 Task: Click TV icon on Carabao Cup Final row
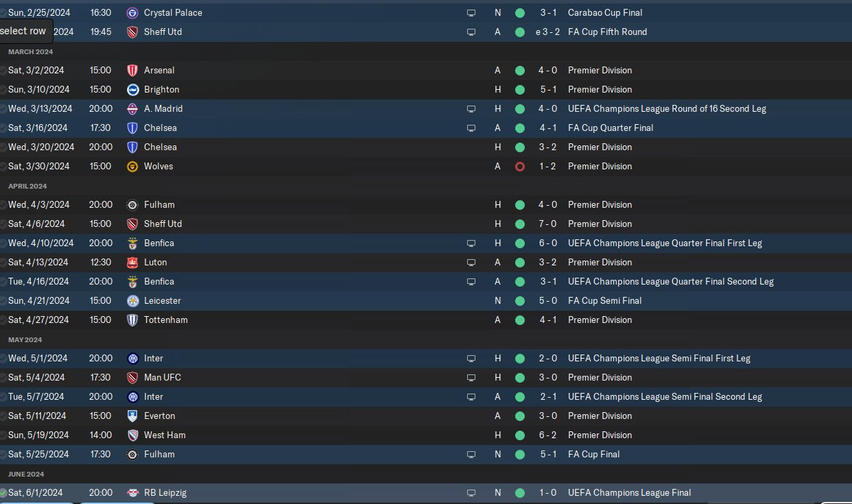(x=471, y=13)
